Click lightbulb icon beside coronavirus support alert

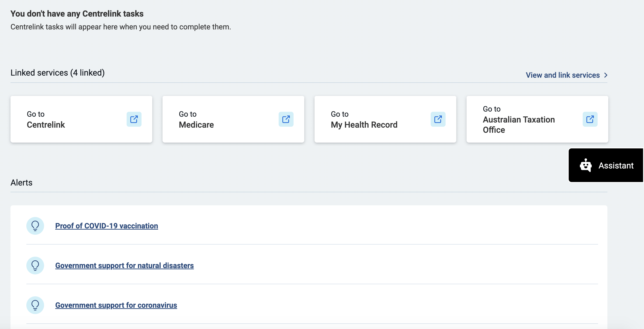click(35, 305)
